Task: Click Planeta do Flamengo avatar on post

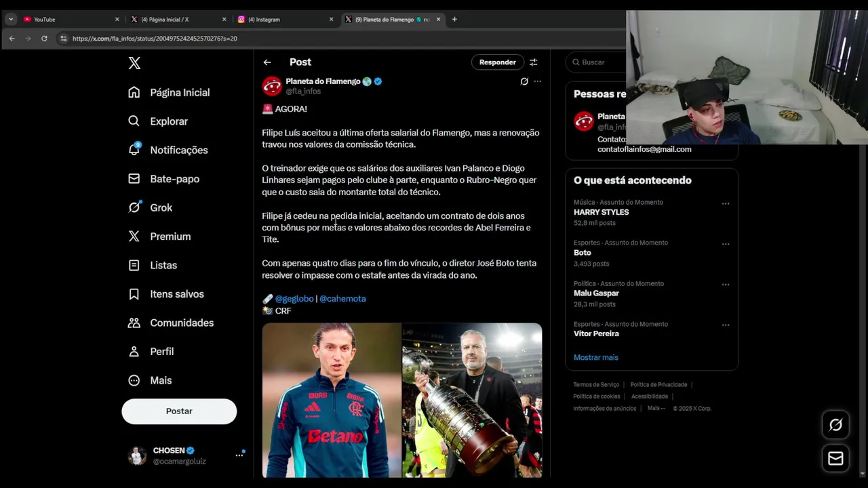Action: click(x=272, y=86)
